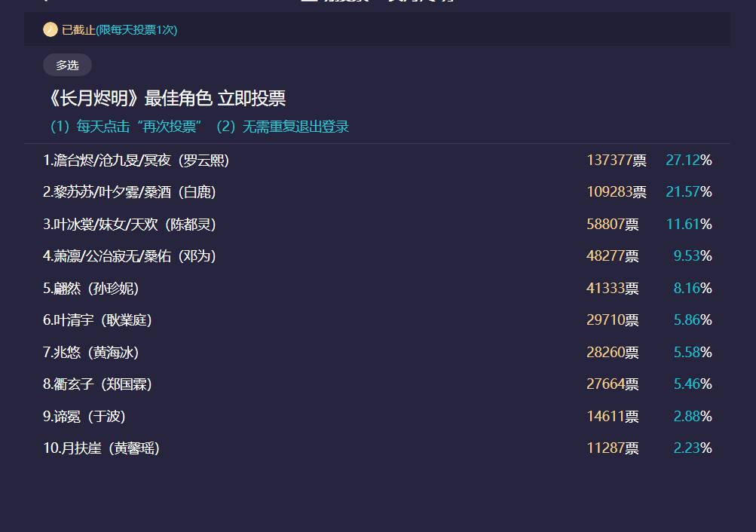The image size is (756, 532).
Task: Click the 5.58% percentage
Action: point(693,352)
